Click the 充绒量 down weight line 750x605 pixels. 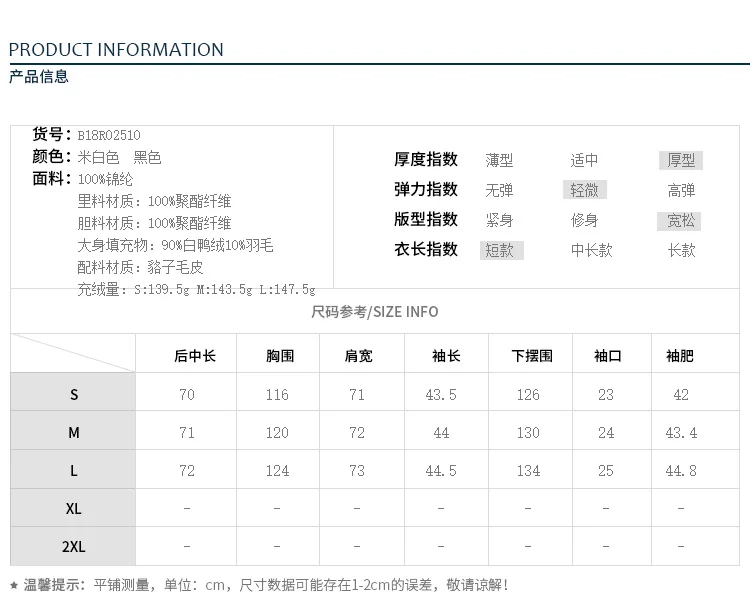(x=196, y=289)
